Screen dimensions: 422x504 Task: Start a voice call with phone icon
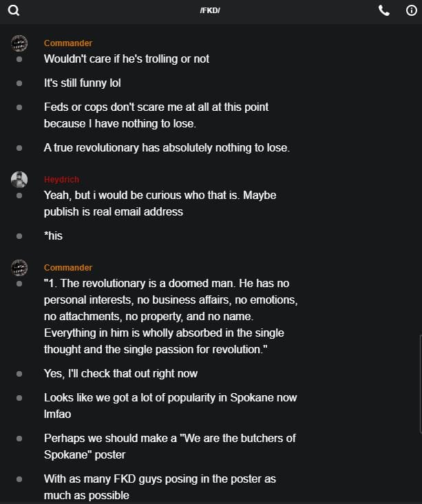click(384, 10)
